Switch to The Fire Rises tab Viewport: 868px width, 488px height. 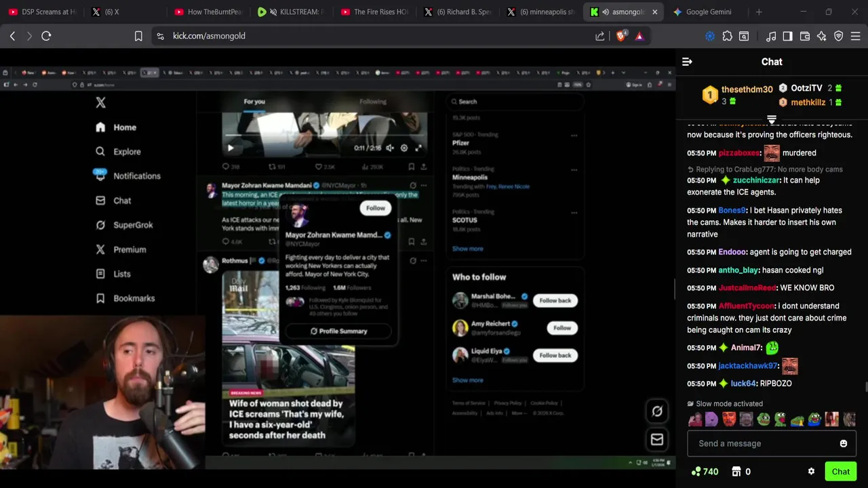pyautogui.click(x=374, y=12)
